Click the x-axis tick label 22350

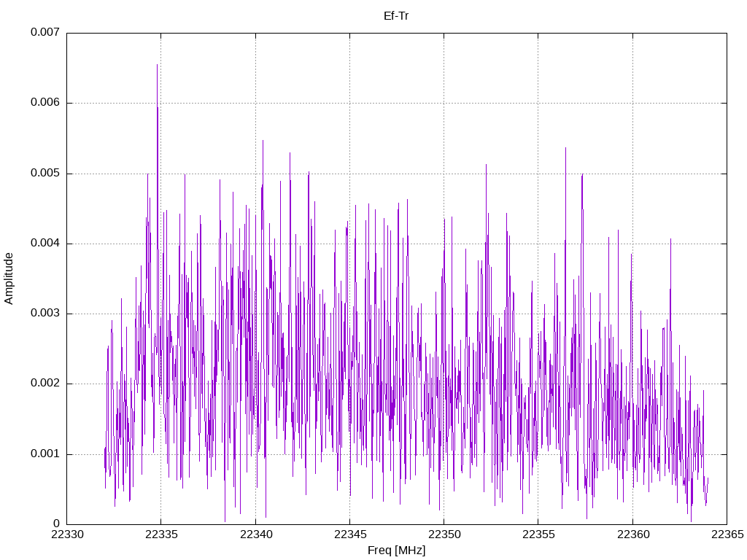tap(444, 534)
